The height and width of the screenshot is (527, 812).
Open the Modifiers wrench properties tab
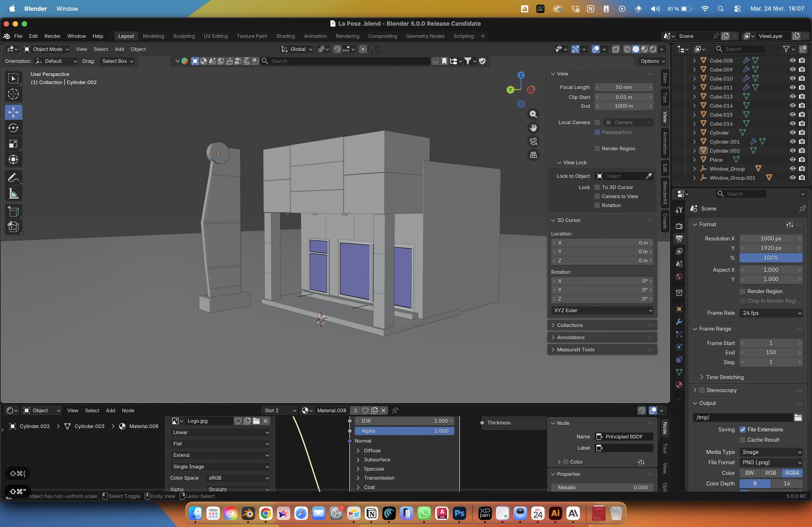click(679, 322)
